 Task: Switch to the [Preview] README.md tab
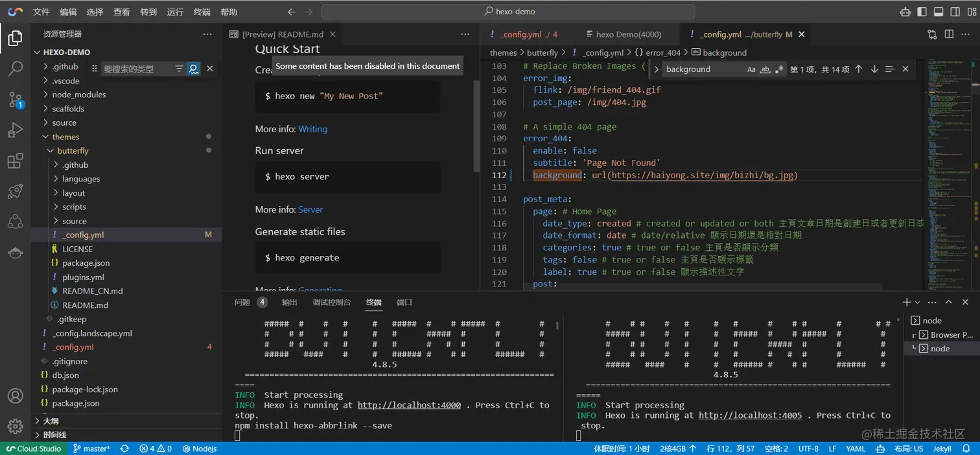point(282,34)
